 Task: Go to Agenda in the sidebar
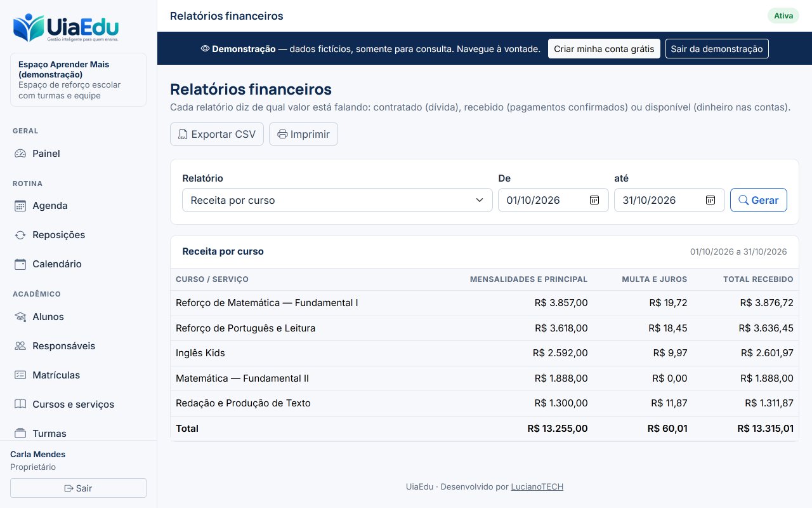(x=78, y=206)
